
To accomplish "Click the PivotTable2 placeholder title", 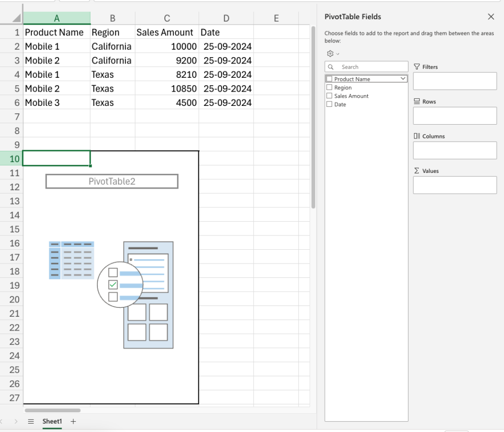I will [111, 181].
